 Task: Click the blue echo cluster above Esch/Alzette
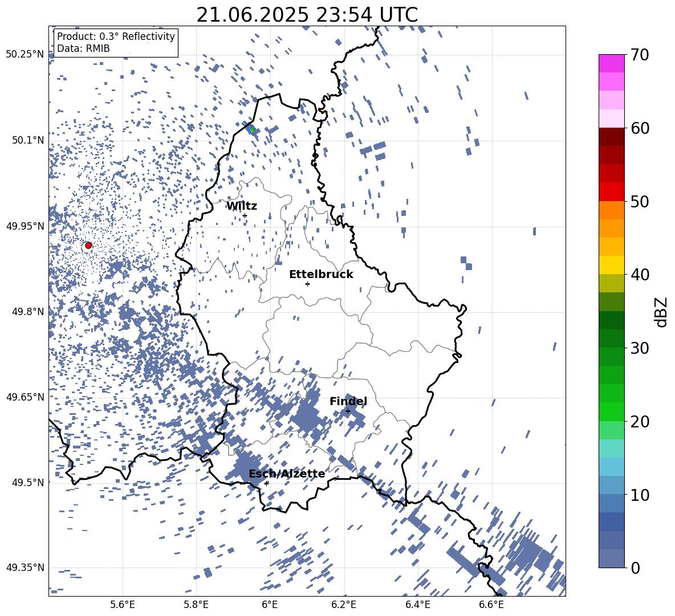(x=246, y=466)
